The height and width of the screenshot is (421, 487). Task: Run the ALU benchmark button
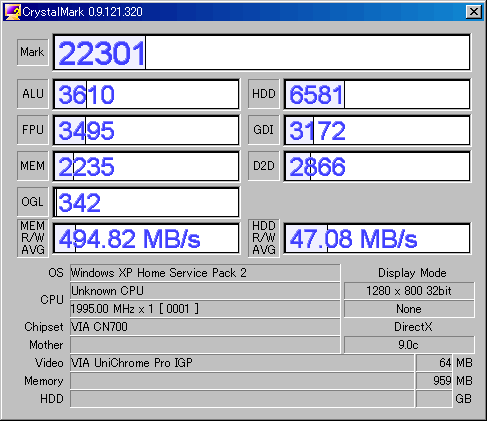tap(33, 94)
